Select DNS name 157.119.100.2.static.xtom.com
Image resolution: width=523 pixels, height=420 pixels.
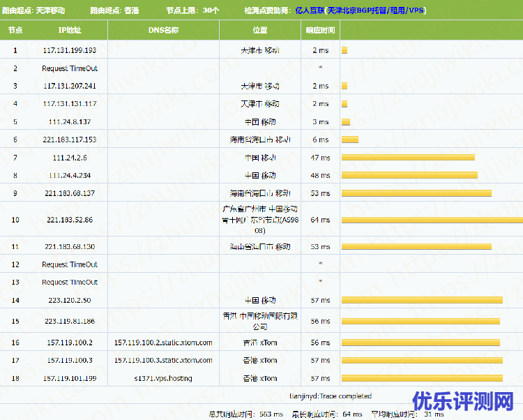pyautogui.click(x=163, y=343)
